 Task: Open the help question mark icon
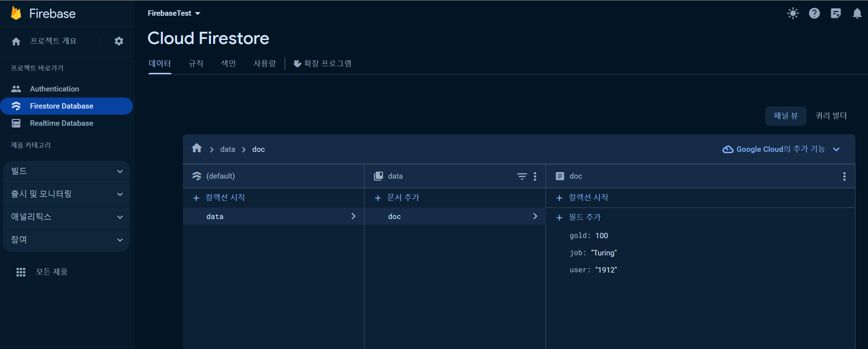click(814, 14)
